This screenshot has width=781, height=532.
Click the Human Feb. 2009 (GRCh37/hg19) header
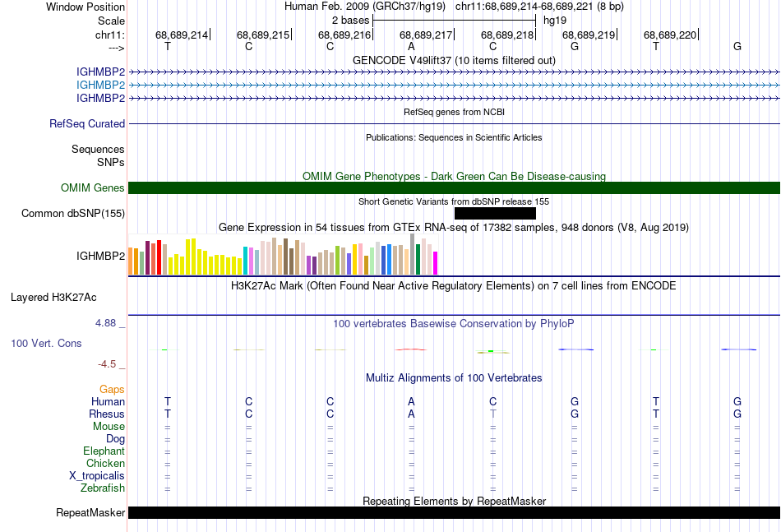pos(366,7)
